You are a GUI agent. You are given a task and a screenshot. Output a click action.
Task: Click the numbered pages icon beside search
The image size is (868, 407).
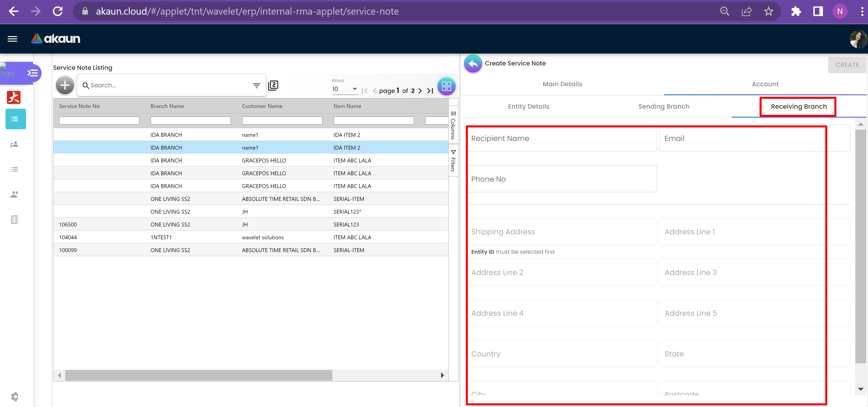click(x=273, y=85)
